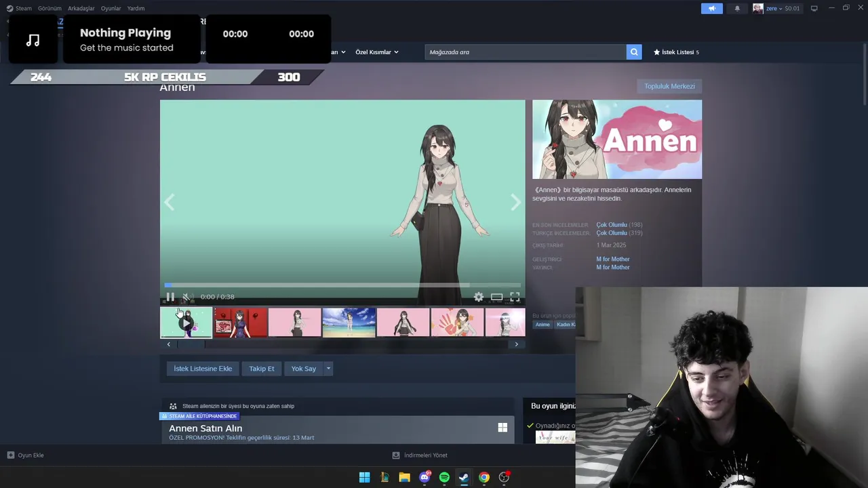Open Topluluk Merkezi

coord(669,86)
